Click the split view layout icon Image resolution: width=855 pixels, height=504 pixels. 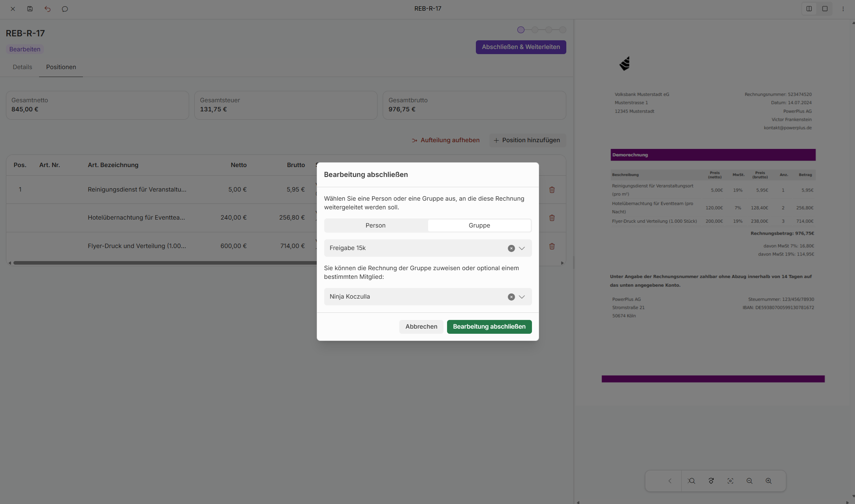point(809,9)
